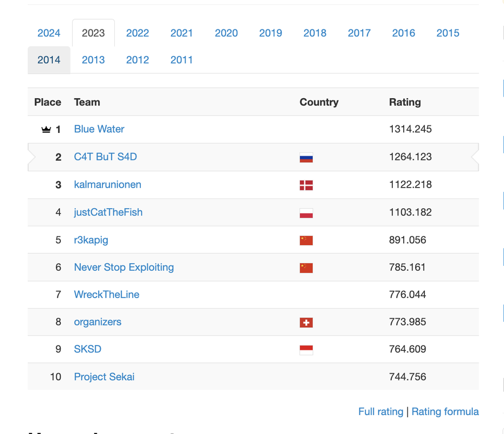
Task: Click the Polish flag next to justCatTheFish
Action: [x=306, y=213]
